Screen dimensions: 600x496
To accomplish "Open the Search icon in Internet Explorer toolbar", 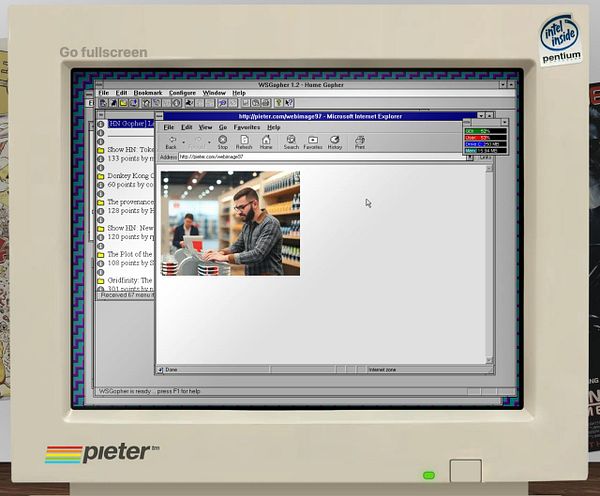I will click(x=291, y=142).
